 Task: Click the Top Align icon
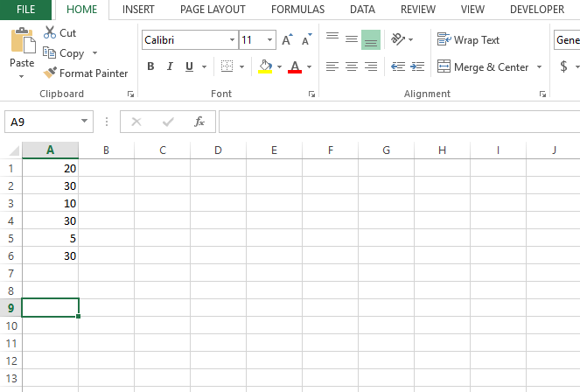click(332, 39)
